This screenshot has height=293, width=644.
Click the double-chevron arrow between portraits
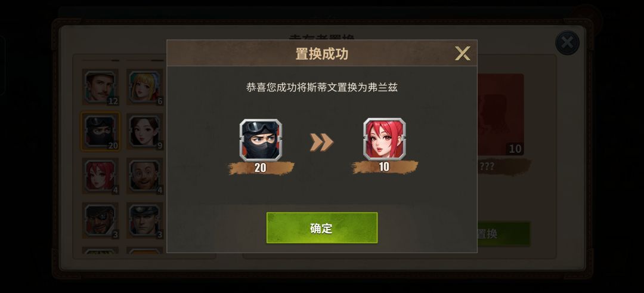[321, 142]
